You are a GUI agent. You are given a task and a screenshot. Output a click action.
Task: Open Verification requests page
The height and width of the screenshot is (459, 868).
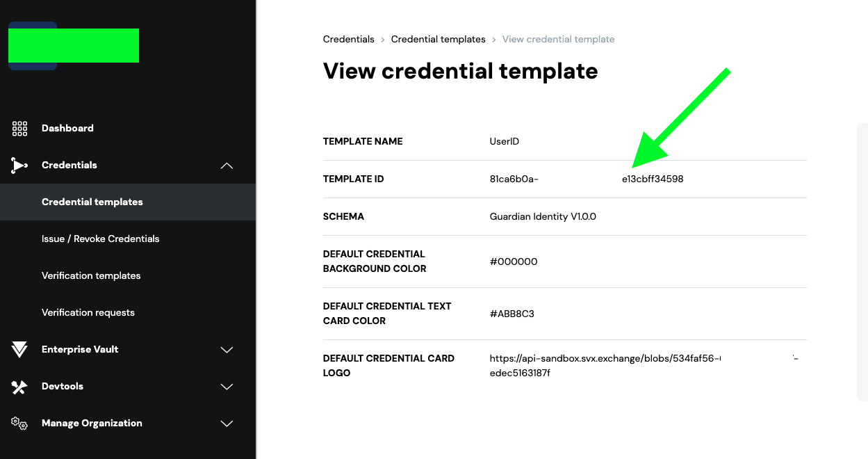tap(88, 313)
